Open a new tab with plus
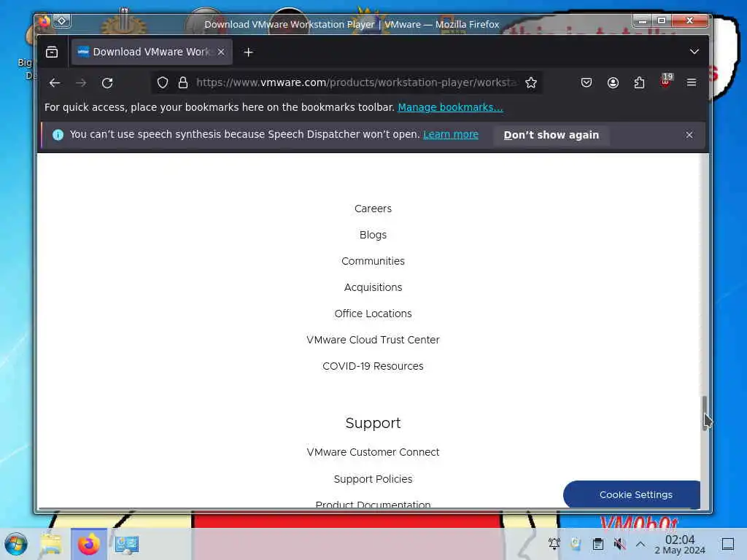Screen dimensions: 747x560 coord(248,52)
